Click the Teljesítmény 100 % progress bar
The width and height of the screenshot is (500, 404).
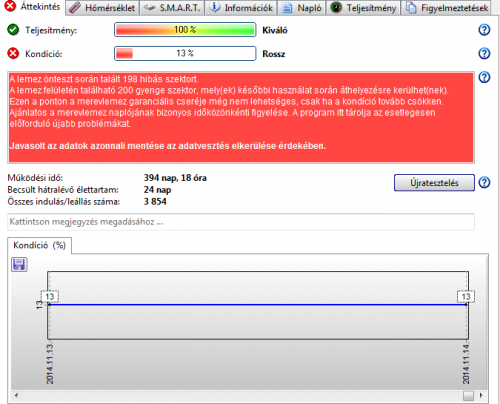pyautogui.click(x=185, y=30)
